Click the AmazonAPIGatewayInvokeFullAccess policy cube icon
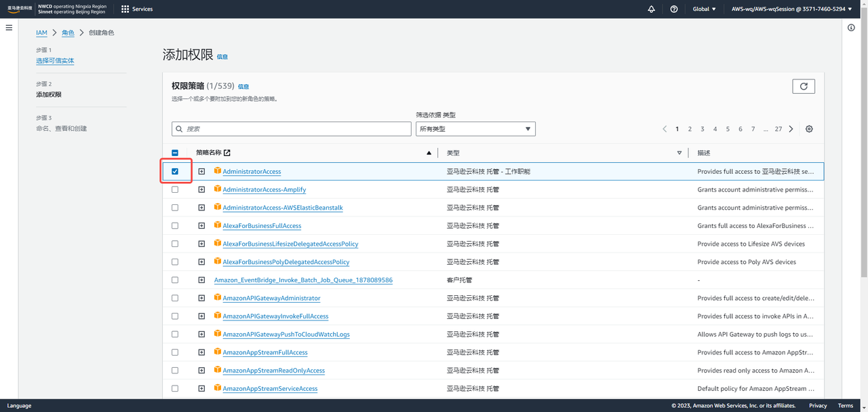This screenshot has height=412, width=868. coord(218,316)
